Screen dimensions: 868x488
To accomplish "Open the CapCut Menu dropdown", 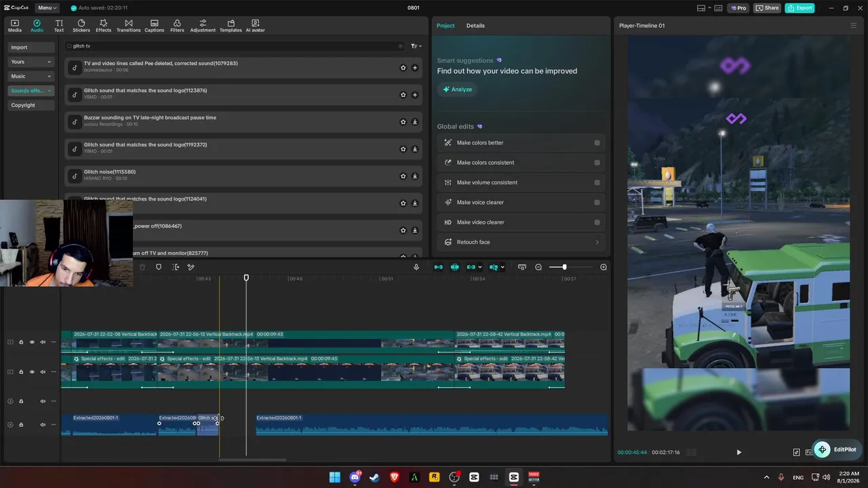I will pos(47,8).
